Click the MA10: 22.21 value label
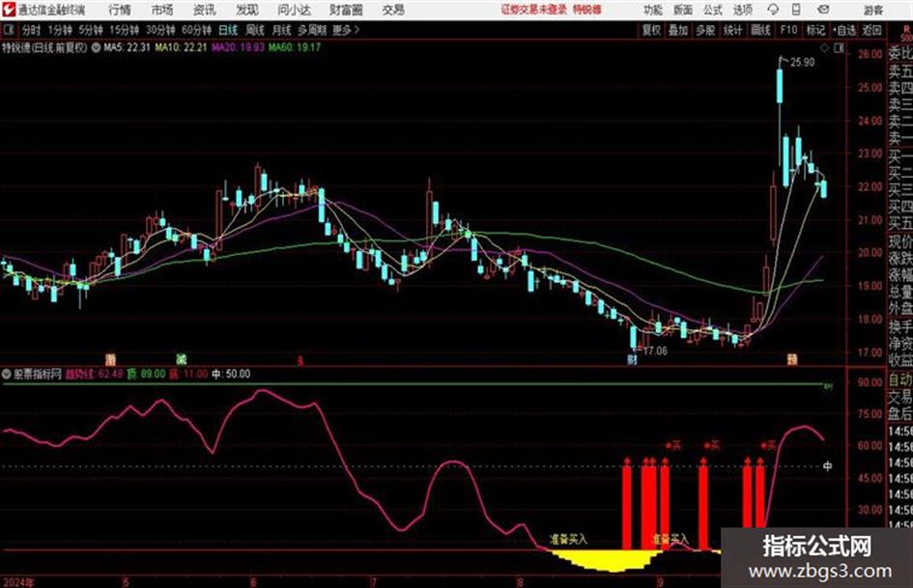The height and width of the screenshot is (588, 913). 181,47
